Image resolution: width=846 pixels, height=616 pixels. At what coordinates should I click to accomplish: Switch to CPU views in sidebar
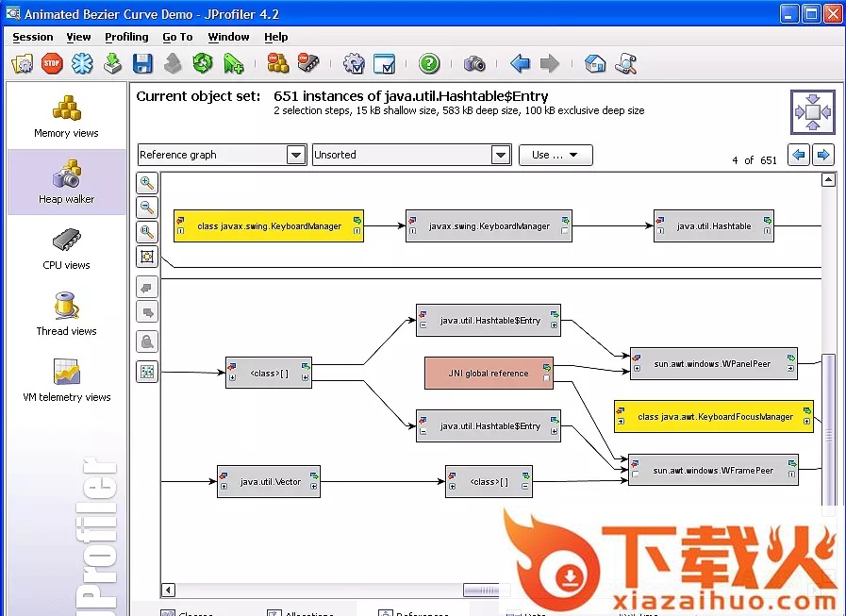(66, 248)
